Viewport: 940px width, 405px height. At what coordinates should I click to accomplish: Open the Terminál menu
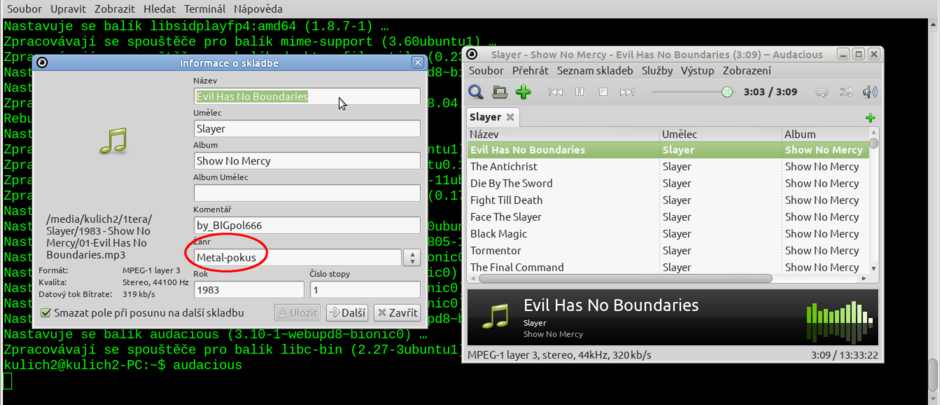point(205,9)
